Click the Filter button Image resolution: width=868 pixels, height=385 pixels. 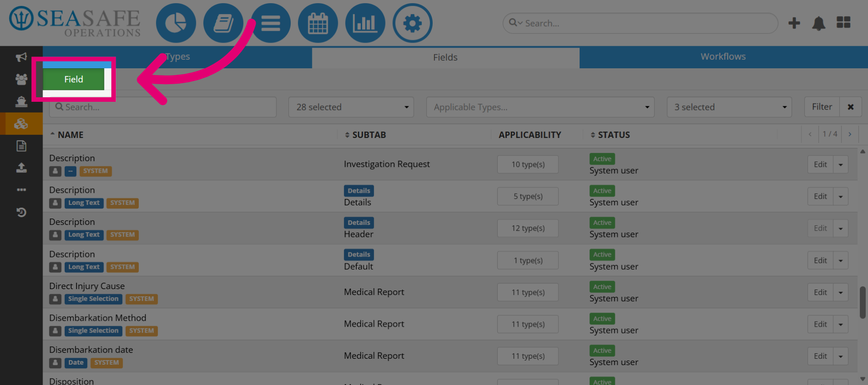822,107
